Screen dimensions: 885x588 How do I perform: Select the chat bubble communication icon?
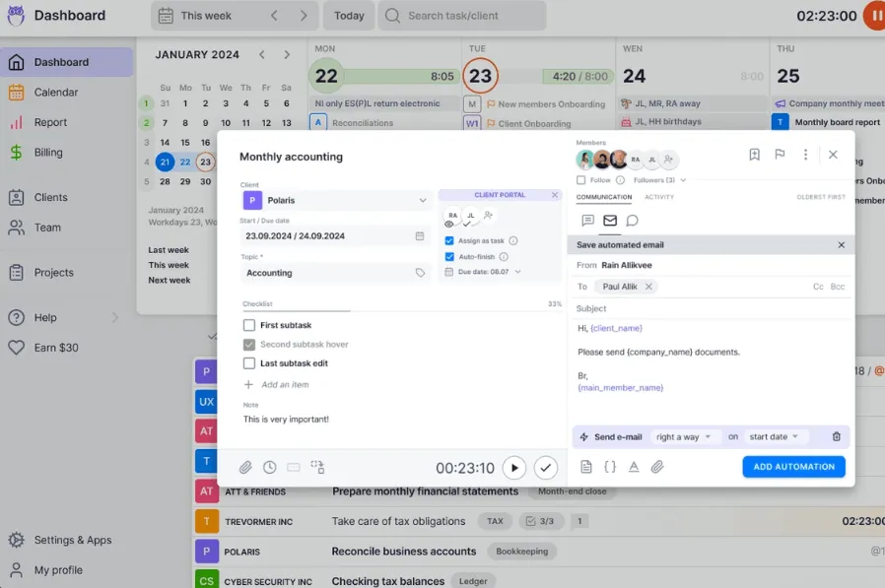(632, 220)
